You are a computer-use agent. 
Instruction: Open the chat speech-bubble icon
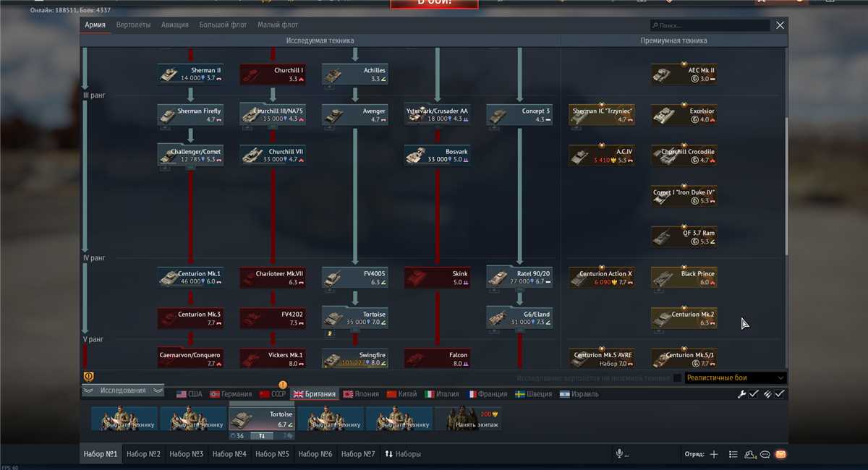(765, 454)
